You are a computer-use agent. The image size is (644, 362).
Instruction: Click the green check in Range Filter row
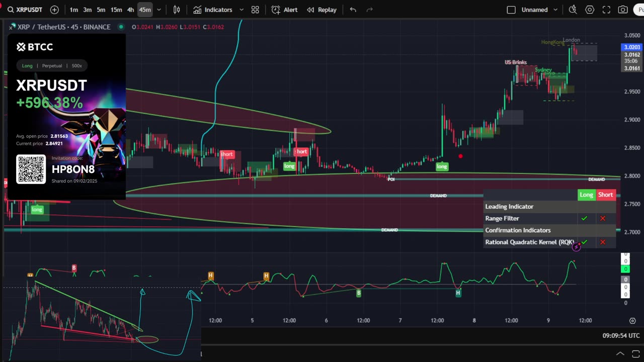tap(584, 218)
